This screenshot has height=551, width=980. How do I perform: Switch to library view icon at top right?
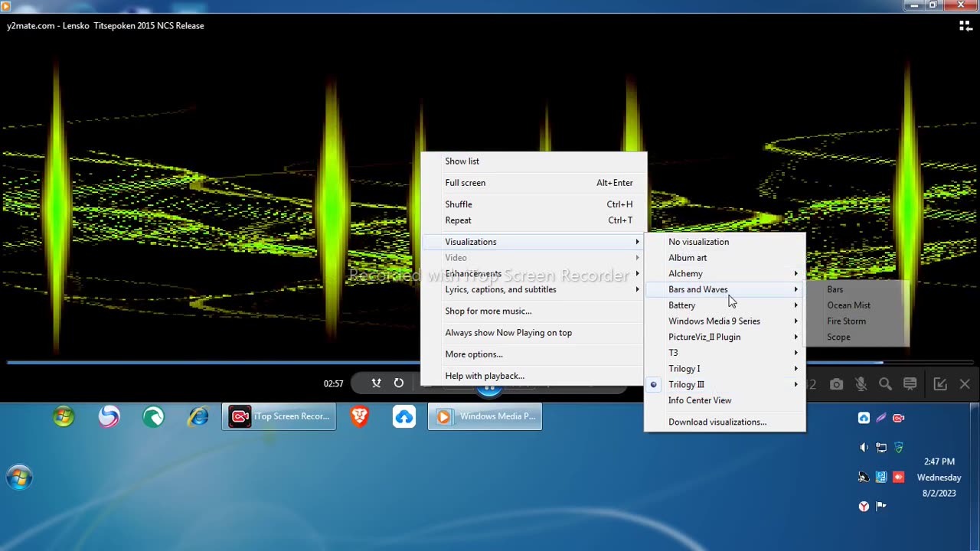(965, 25)
